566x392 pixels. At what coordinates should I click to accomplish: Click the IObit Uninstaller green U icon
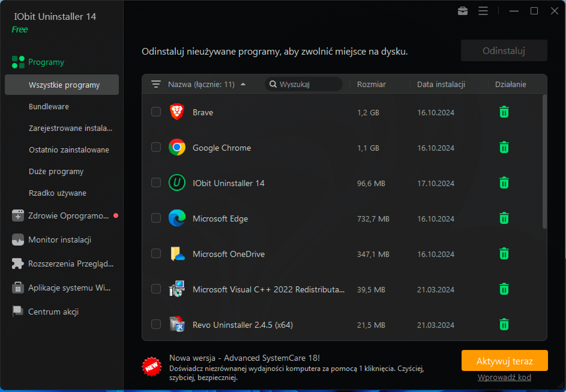tap(177, 182)
